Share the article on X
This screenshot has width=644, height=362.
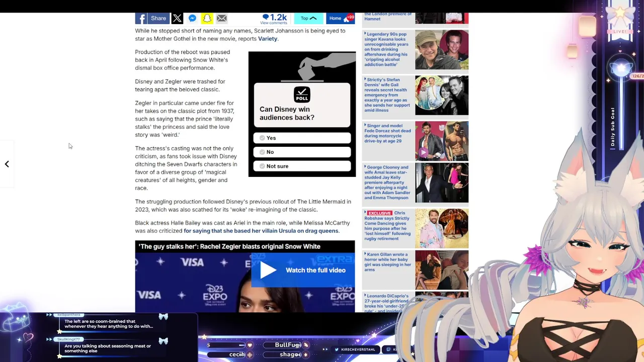(x=177, y=19)
